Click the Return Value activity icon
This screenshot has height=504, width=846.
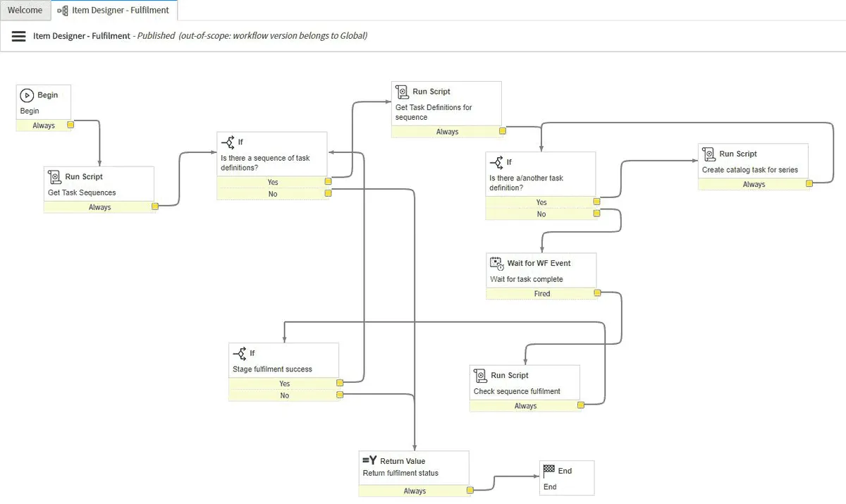click(x=369, y=460)
